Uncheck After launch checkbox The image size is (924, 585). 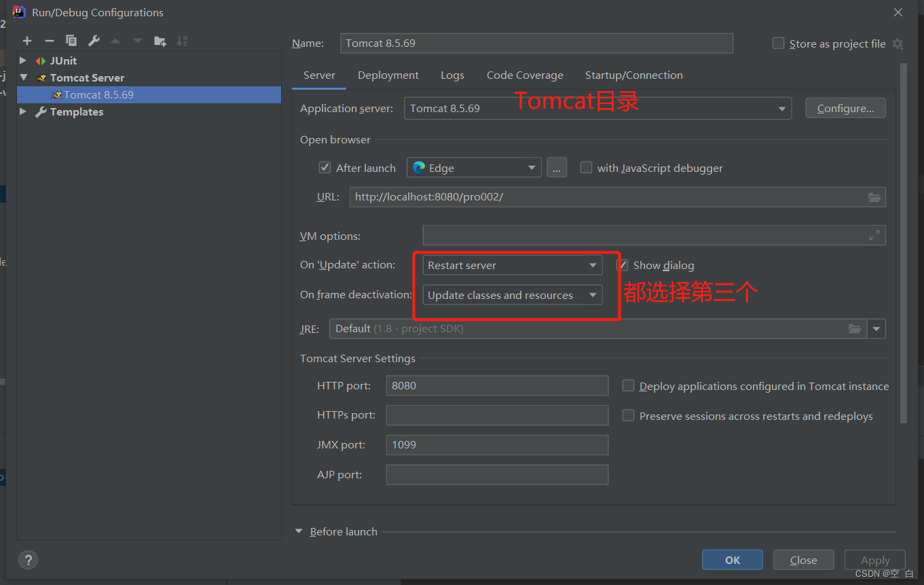[x=325, y=167]
